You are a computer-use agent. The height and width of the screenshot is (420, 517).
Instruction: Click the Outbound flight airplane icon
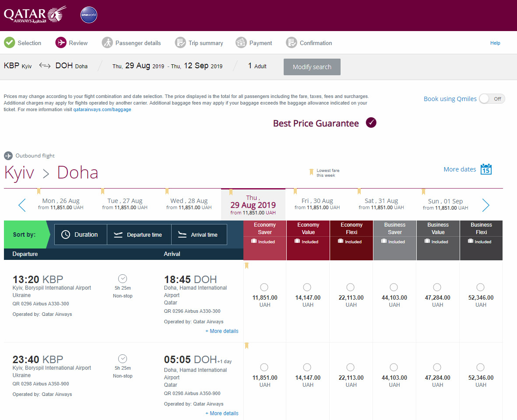8,155
